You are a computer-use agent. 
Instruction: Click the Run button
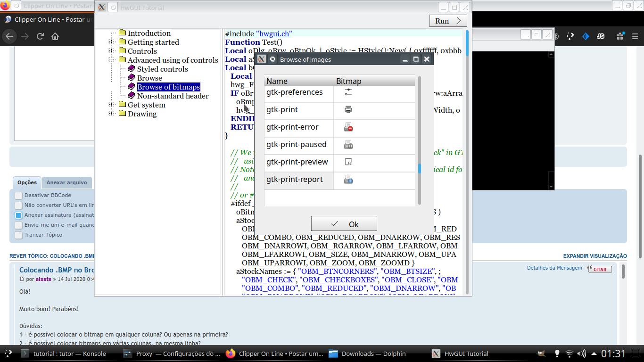448,21
